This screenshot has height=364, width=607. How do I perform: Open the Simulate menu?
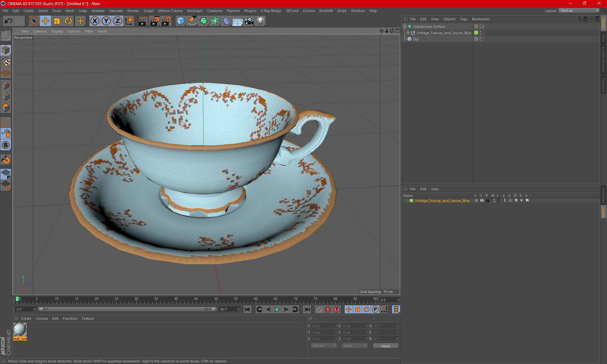pos(116,11)
